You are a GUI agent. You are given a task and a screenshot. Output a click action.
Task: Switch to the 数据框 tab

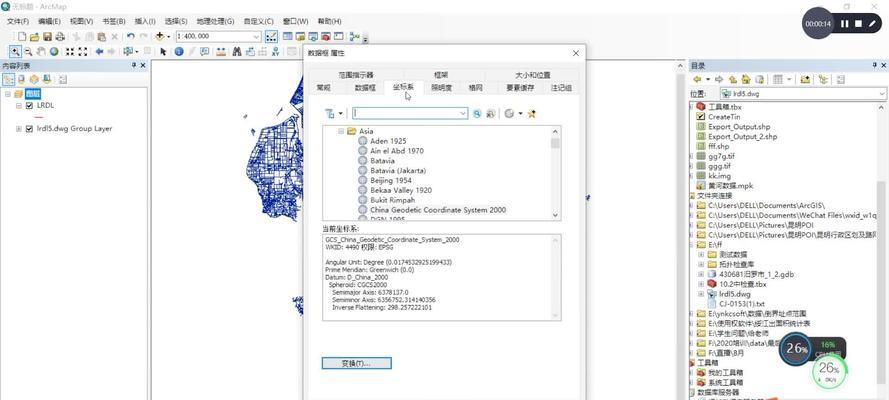tap(365, 88)
